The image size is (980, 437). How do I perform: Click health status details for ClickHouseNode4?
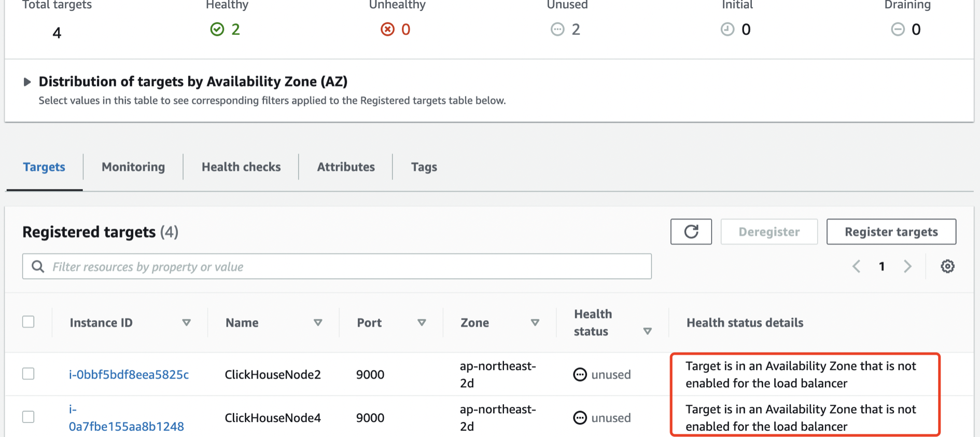pos(801,418)
